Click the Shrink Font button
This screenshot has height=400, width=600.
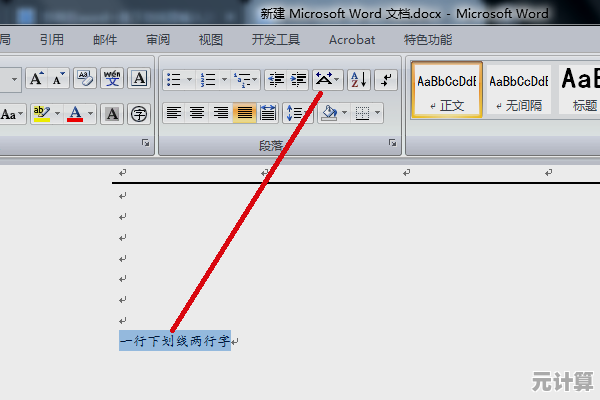coord(59,79)
